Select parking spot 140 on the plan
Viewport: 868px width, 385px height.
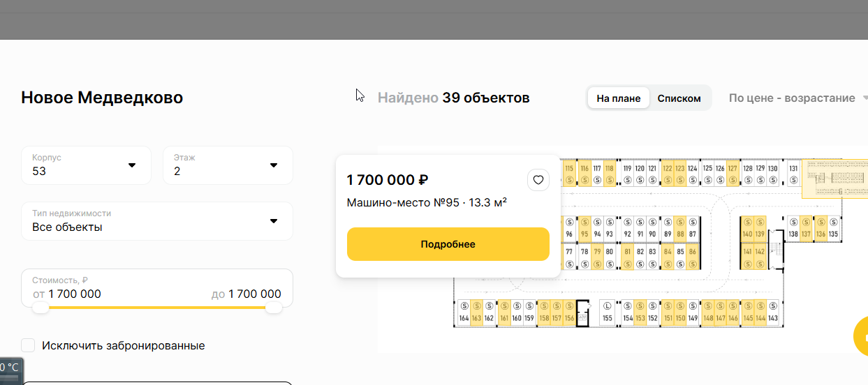(747, 227)
